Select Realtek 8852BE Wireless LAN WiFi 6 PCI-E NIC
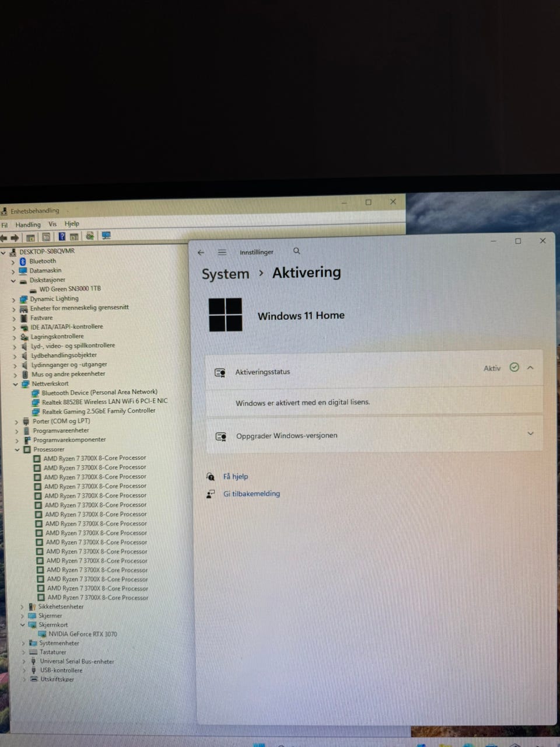Image resolution: width=560 pixels, height=747 pixels. pyautogui.click(x=104, y=402)
